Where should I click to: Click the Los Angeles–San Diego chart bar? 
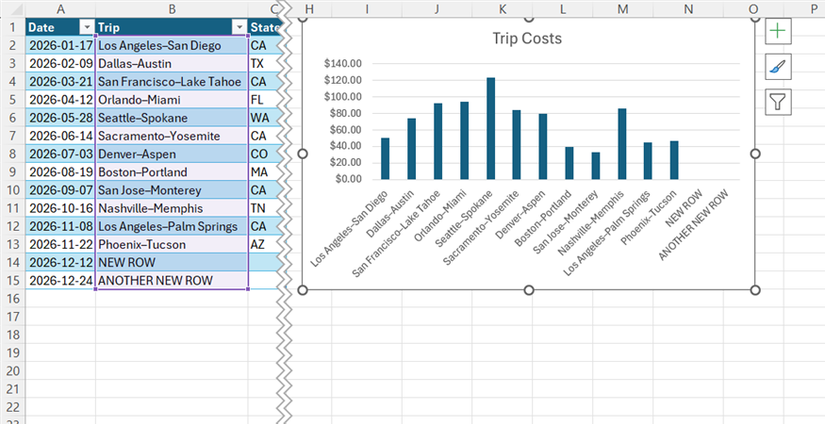[x=385, y=158]
